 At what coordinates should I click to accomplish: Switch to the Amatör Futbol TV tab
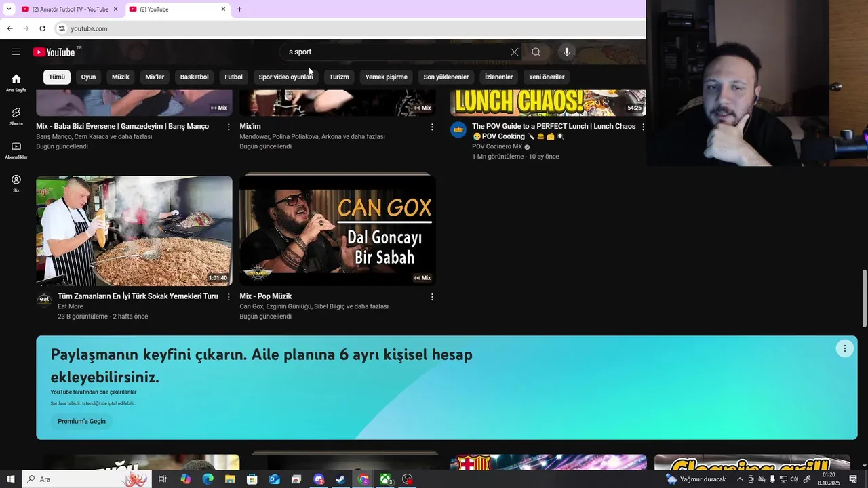(70, 9)
